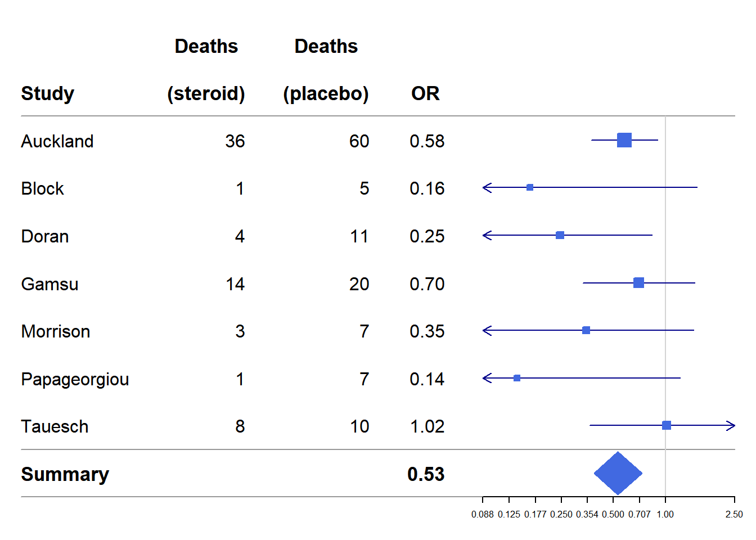Screen dimensions: 756x540
Task: Click the Study column header
Action: tap(48, 93)
